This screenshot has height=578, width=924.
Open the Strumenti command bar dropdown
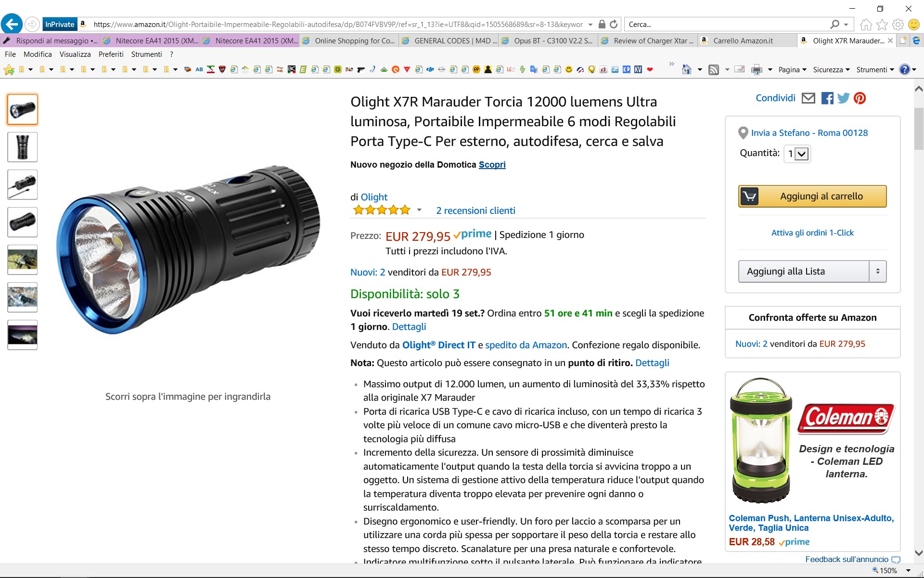click(875, 70)
